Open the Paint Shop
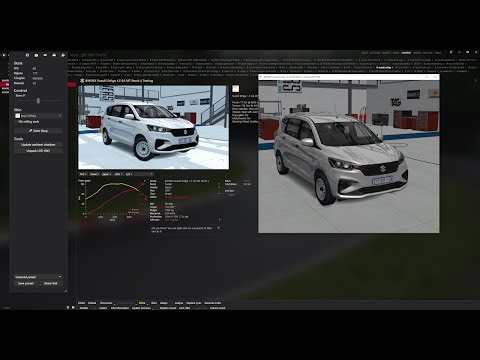This screenshot has width=480, height=360. tap(38, 131)
